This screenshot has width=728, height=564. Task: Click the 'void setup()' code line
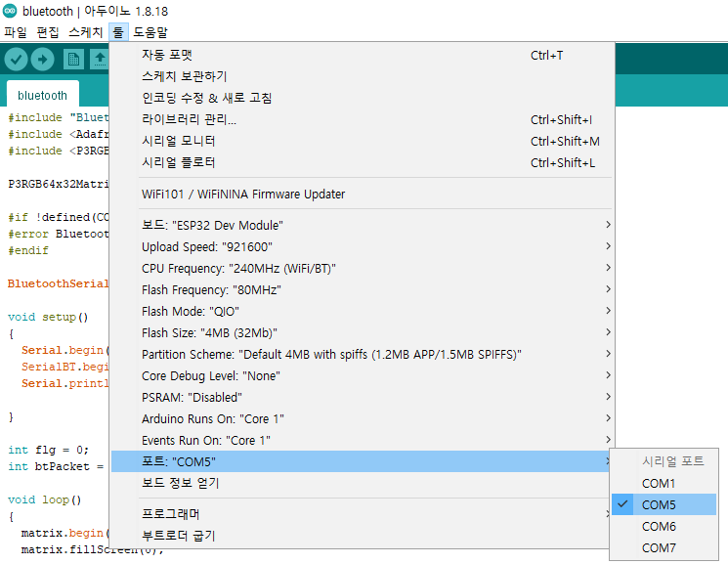pos(48,318)
